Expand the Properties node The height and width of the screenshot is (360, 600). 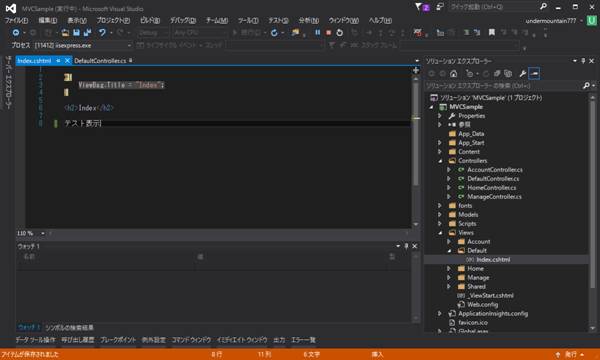pyautogui.click(x=440, y=116)
